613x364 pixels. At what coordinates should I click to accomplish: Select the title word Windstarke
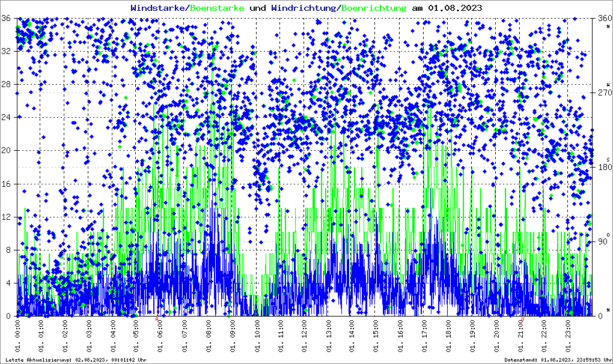157,8
